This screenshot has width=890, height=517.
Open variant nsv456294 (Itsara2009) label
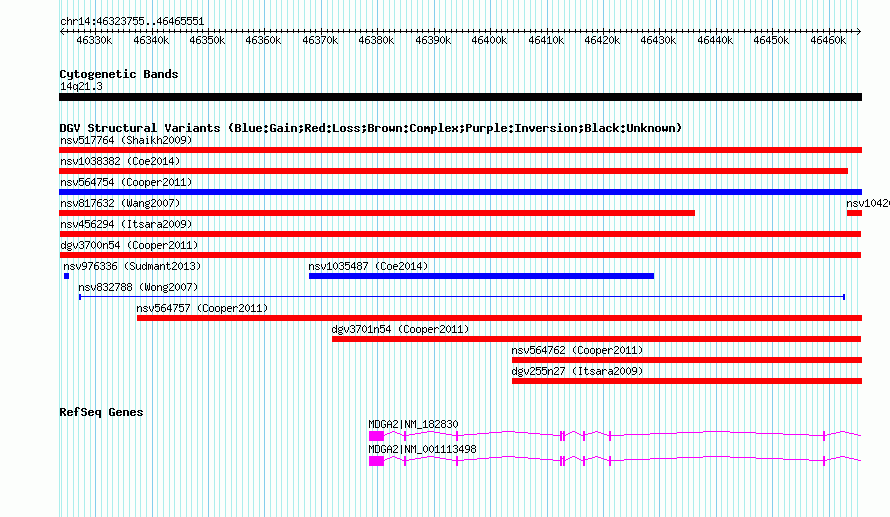pos(126,224)
